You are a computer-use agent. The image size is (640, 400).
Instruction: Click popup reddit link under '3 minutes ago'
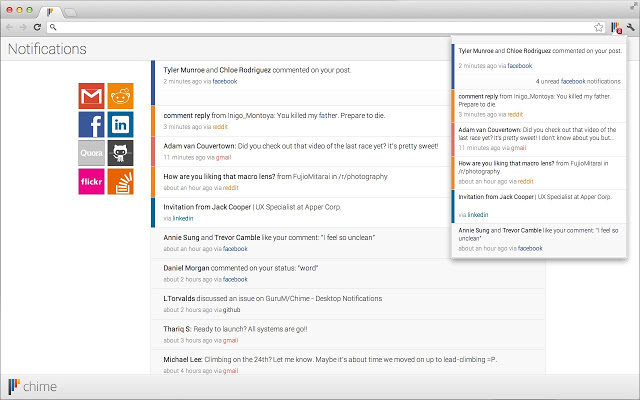(515, 115)
